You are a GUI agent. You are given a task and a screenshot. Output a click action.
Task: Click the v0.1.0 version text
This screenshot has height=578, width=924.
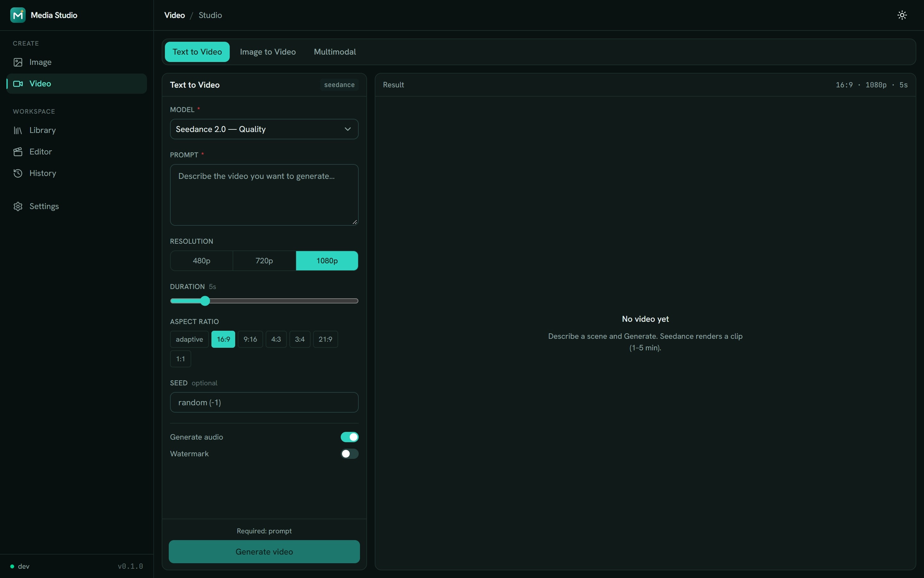[130, 566]
